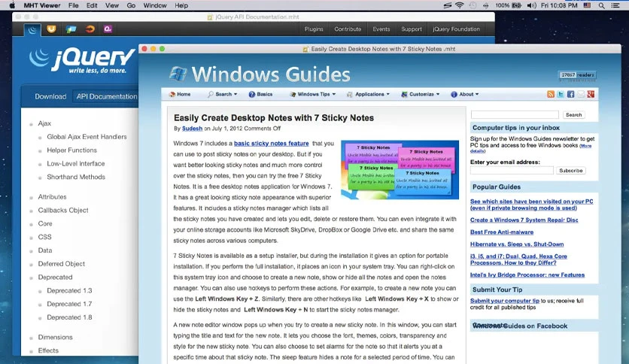Select the API Documentation tab in jQuery window
The image size is (629, 364).
coord(106,96)
